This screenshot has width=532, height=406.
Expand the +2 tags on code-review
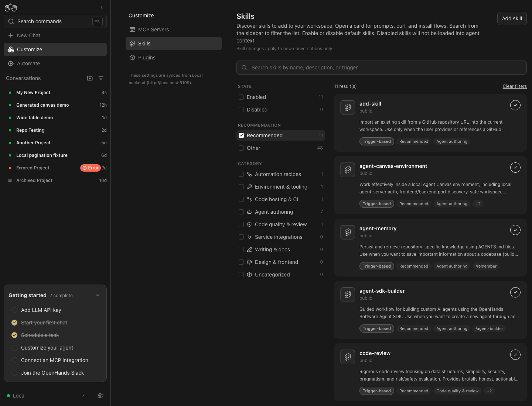[489, 391]
